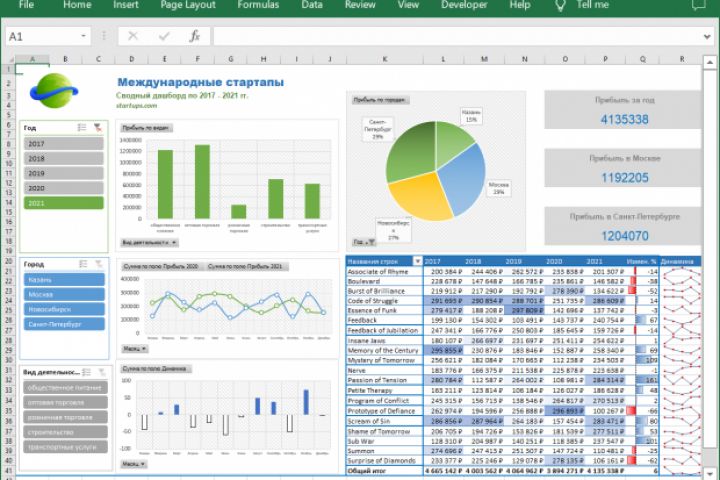Viewport: 720px width, 480px height.
Task: Click Сумма по полю Прибыль 2021 button
Action: pos(246,266)
